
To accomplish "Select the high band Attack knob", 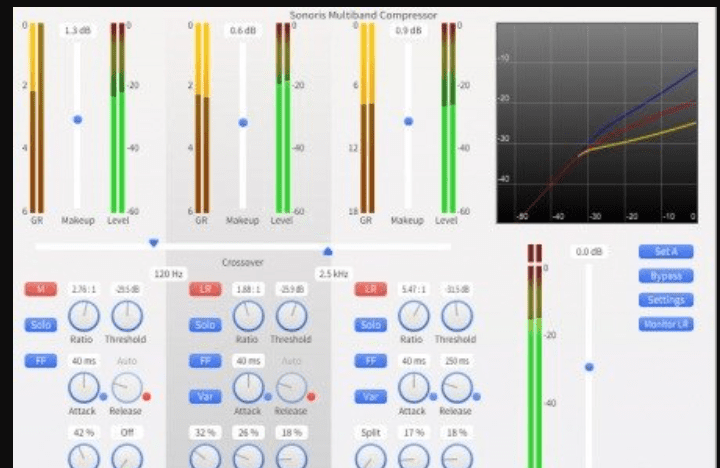I will point(414,387).
